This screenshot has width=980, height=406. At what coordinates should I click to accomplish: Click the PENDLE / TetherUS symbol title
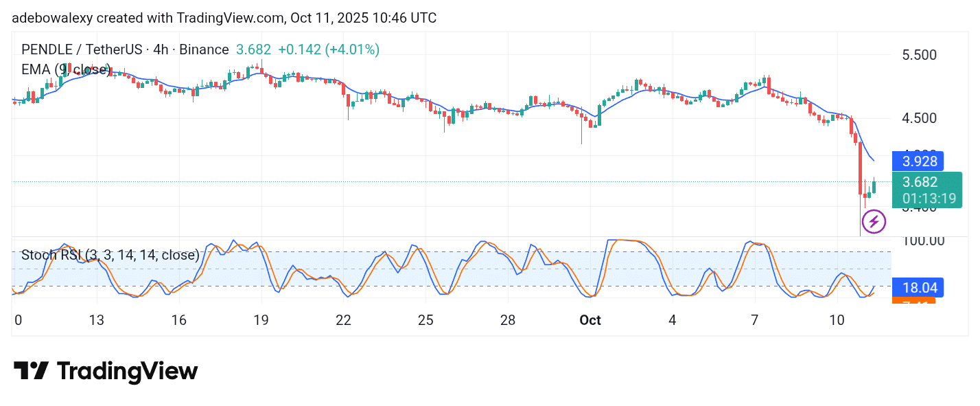(x=81, y=49)
